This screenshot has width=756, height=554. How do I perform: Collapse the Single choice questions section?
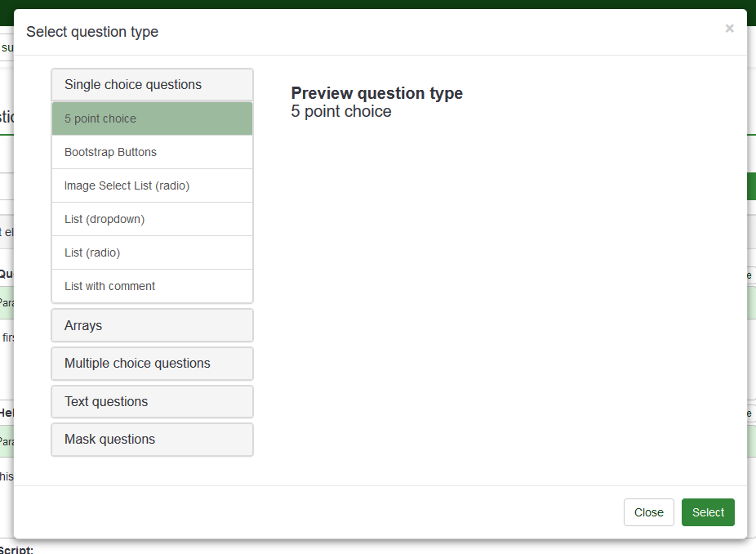pyautogui.click(x=152, y=85)
